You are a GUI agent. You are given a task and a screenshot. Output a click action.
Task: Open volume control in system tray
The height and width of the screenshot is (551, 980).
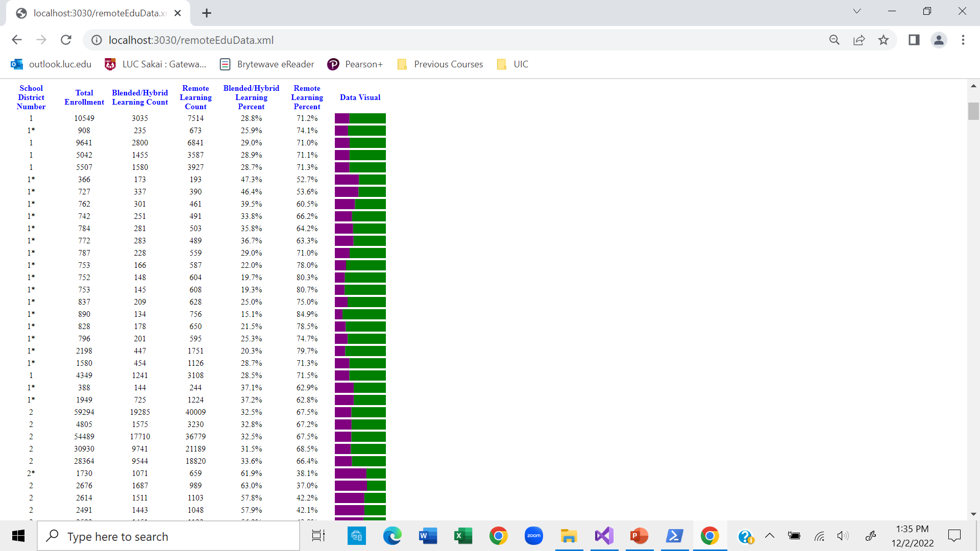[x=843, y=536]
